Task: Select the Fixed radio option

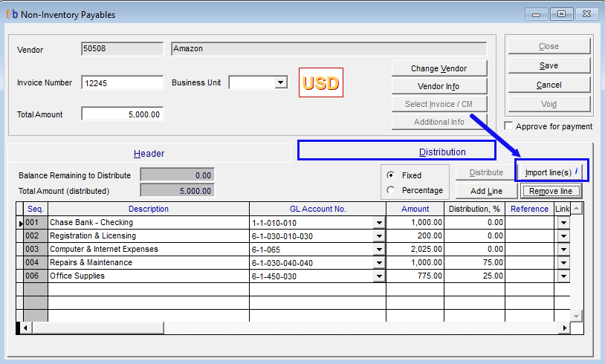Action: 392,176
